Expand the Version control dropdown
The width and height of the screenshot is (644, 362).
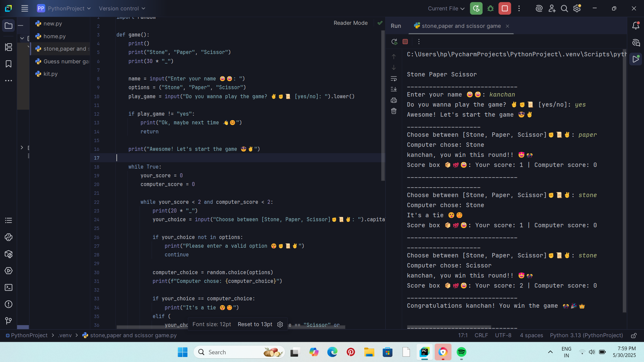pyautogui.click(x=122, y=8)
